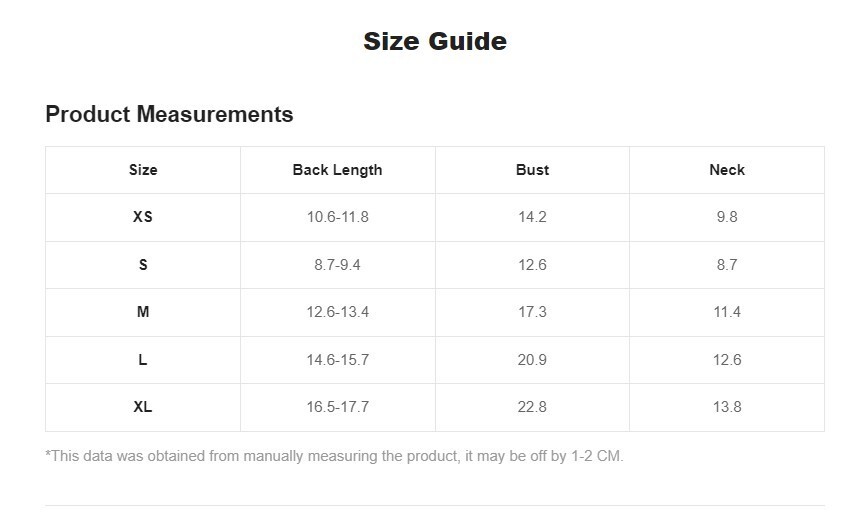The height and width of the screenshot is (528, 842).
Task: Select the XS size row label
Action: pyautogui.click(x=143, y=217)
